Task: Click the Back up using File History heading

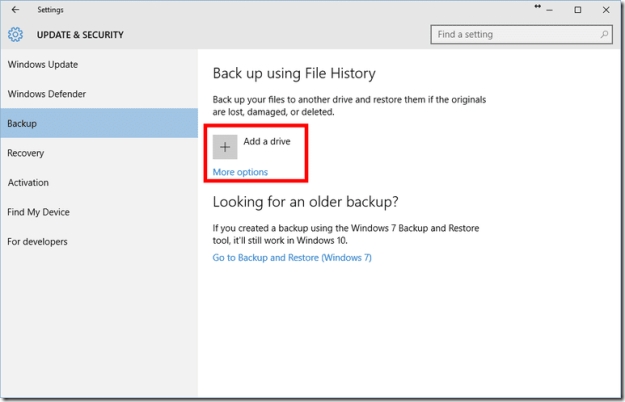Action: (x=293, y=74)
